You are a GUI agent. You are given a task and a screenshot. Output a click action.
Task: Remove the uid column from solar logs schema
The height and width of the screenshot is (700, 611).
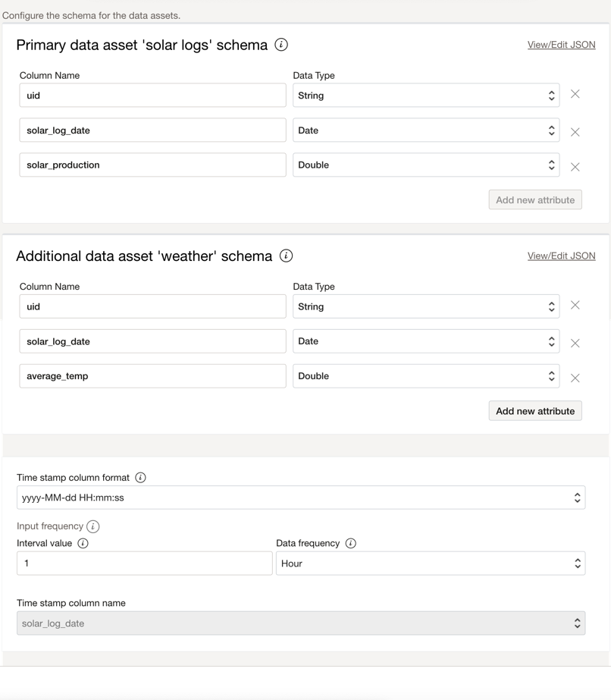click(575, 94)
